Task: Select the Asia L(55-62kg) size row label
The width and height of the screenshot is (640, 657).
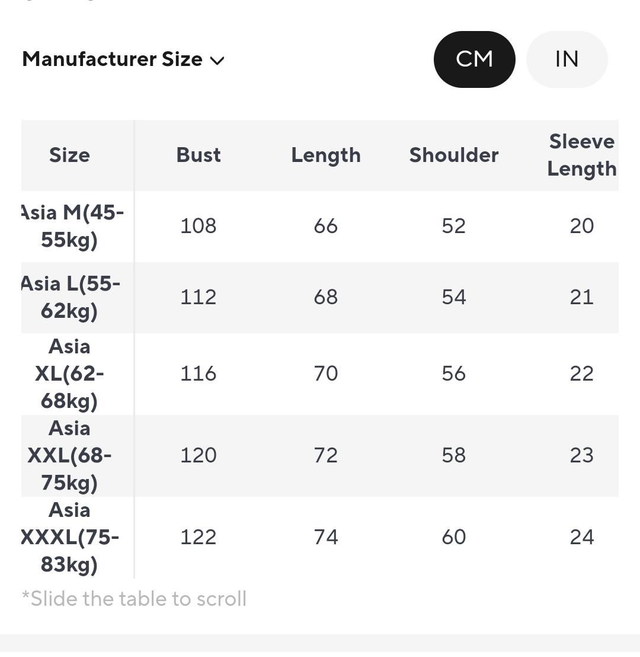Action: pyautogui.click(x=70, y=297)
